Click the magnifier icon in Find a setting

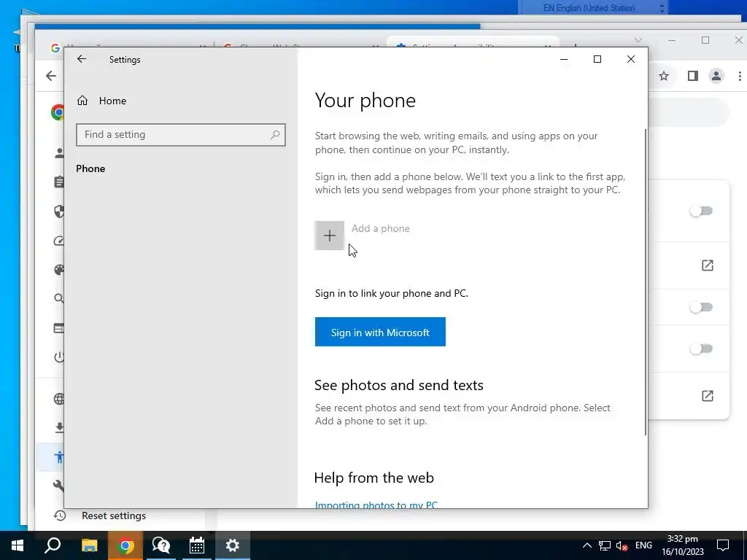[x=275, y=135]
